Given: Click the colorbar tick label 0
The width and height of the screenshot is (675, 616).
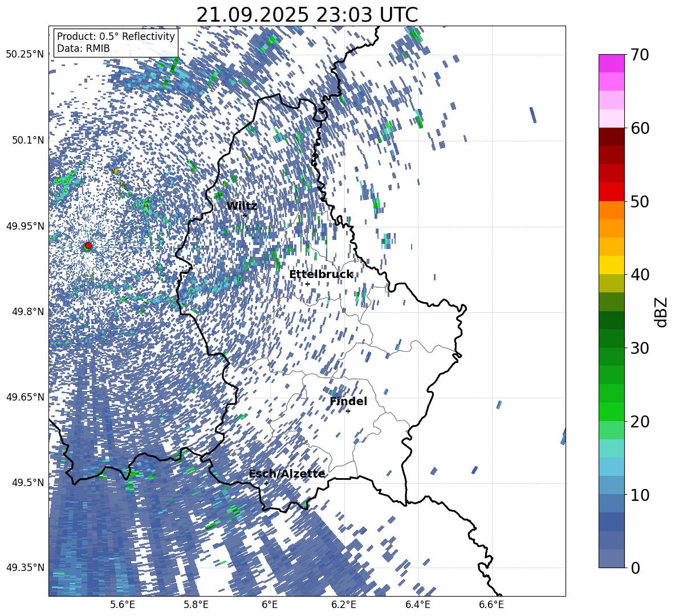Looking at the screenshot, I should point(636,568).
